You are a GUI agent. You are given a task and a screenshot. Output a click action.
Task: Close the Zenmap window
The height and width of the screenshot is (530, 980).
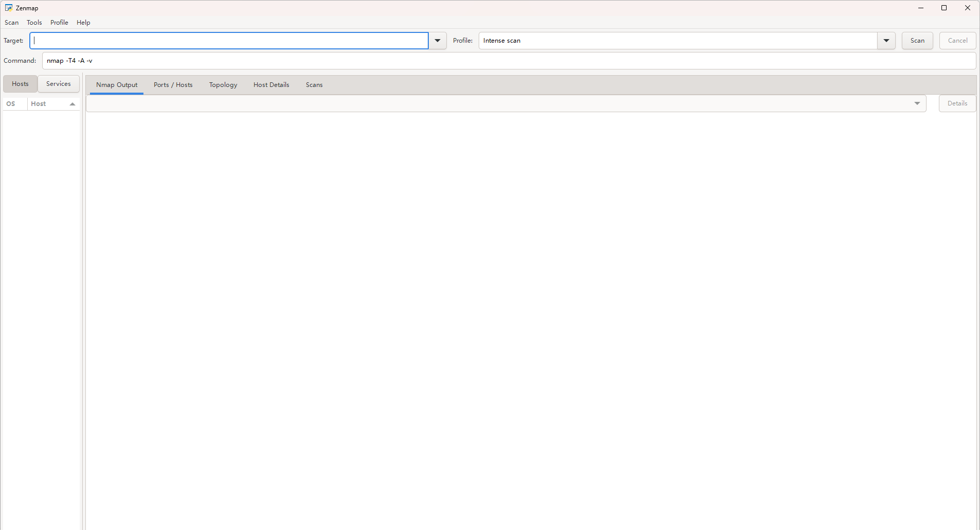point(968,8)
